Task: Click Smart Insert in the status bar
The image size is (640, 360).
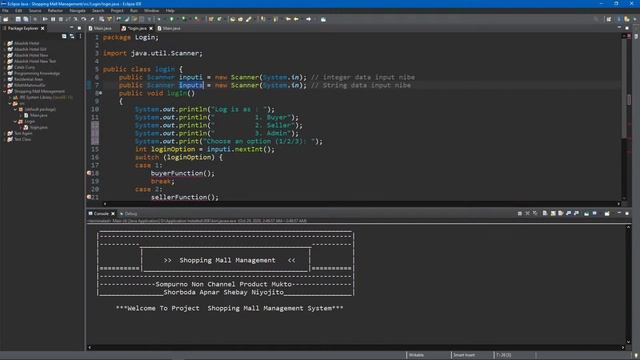Action: coord(464,355)
